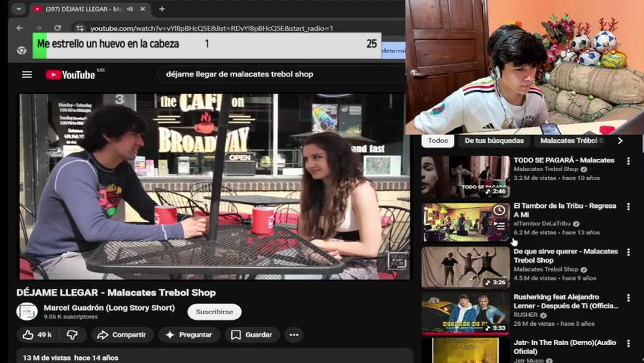The width and height of the screenshot is (644, 363).
Task: Click the video title DÉJAME LLEGAR text
Action: coord(116,292)
